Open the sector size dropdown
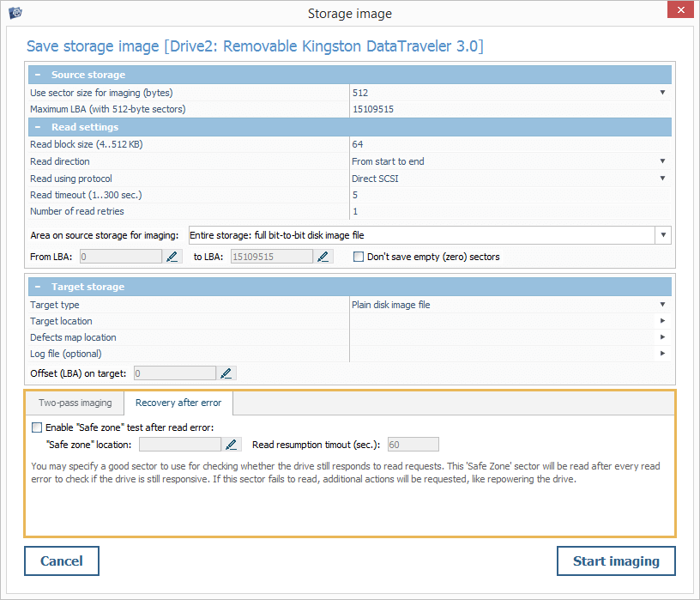This screenshot has width=700, height=600. (x=662, y=92)
